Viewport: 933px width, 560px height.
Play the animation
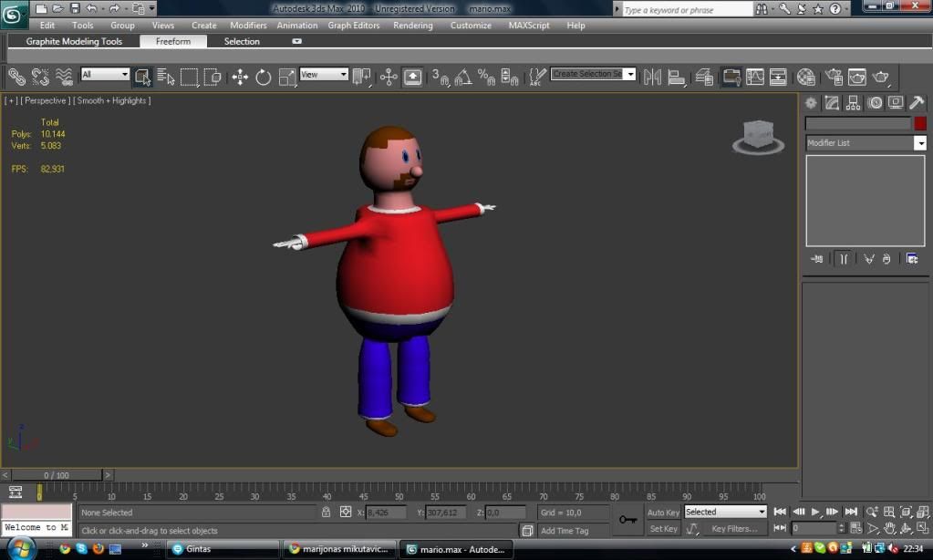point(815,512)
